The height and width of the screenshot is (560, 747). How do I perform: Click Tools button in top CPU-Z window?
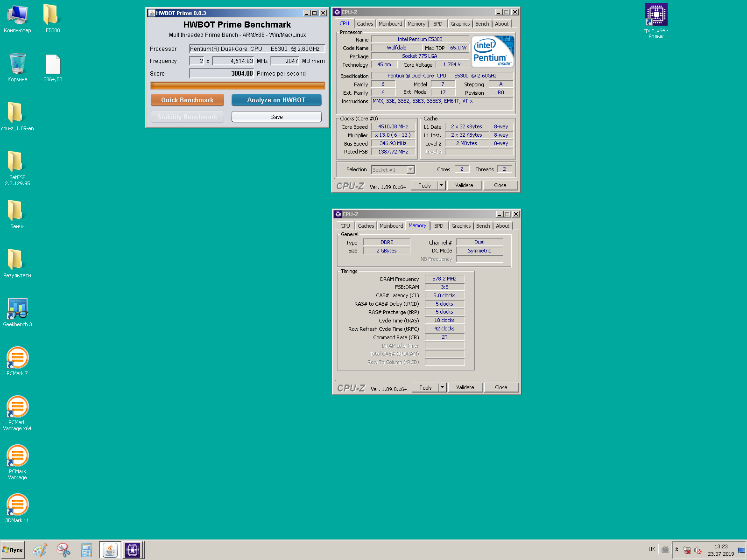(424, 185)
